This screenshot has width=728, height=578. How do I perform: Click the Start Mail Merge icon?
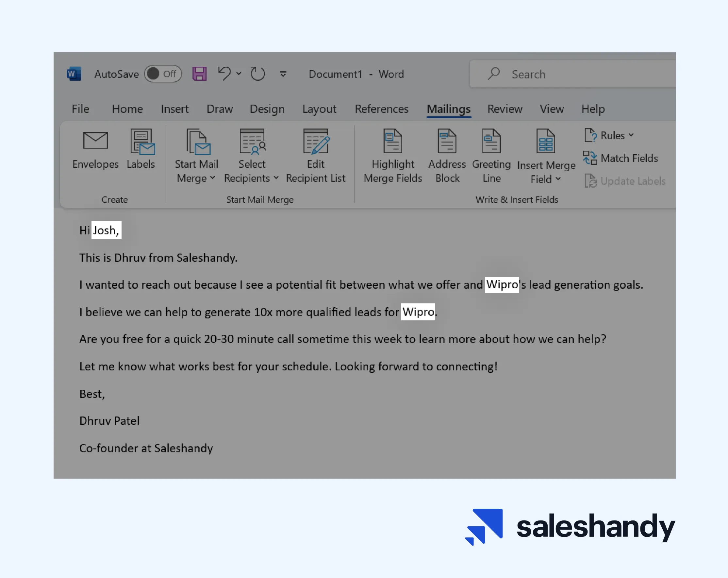(x=198, y=142)
